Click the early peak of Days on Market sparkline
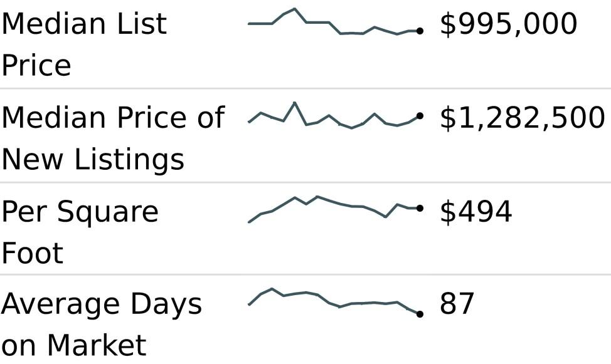 (272, 289)
